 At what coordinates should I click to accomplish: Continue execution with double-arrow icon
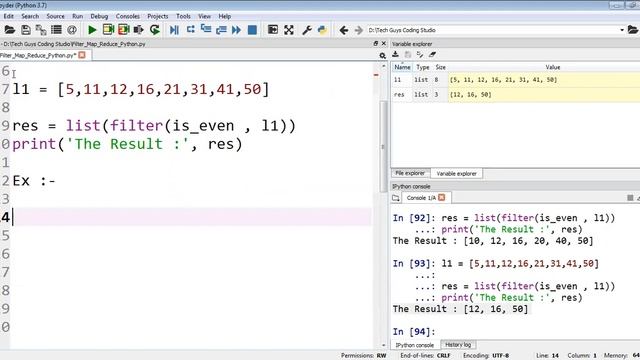(x=236, y=30)
